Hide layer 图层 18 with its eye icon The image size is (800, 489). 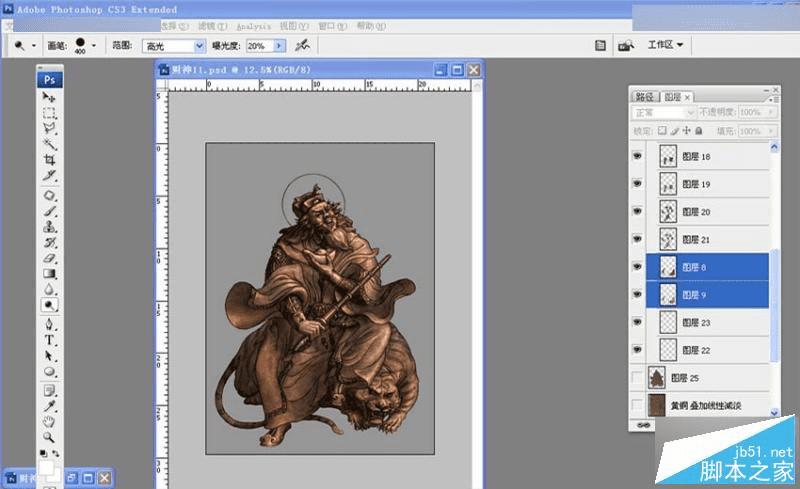(637, 157)
